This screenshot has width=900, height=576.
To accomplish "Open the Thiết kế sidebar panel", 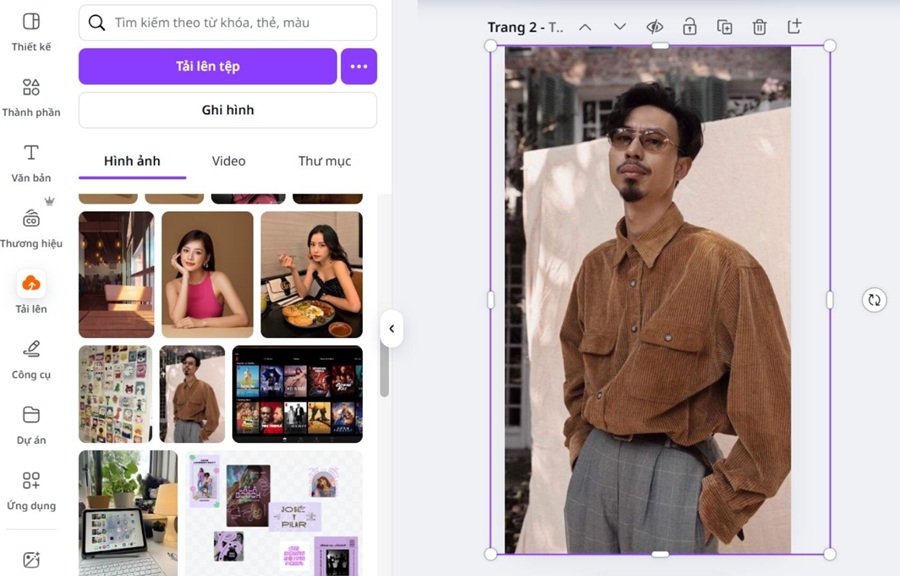I will click(x=31, y=32).
